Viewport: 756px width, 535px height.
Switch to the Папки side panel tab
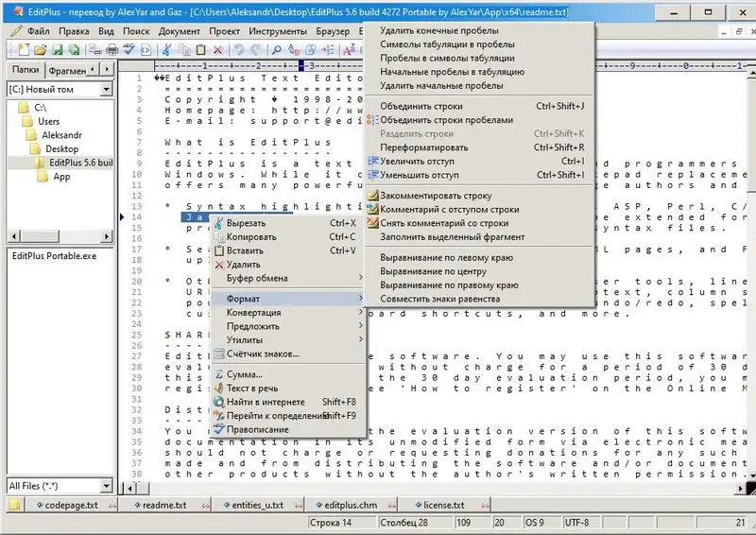[x=26, y=69]
